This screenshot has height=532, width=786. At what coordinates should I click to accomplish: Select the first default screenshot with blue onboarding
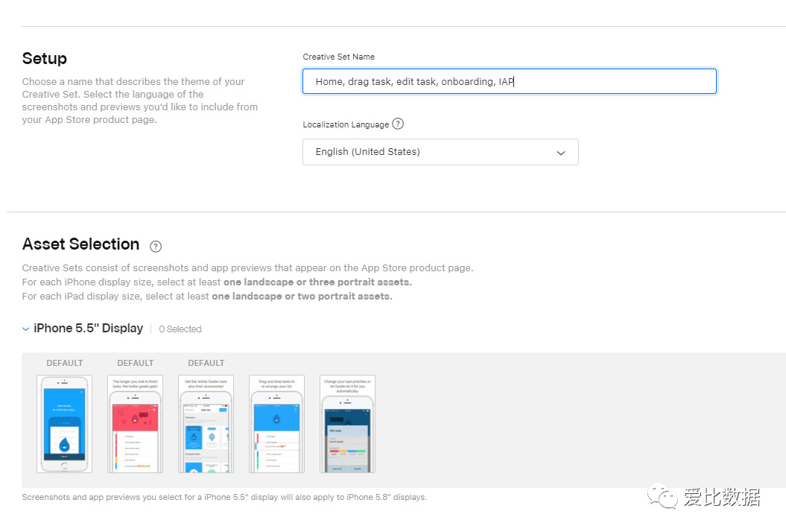click(64, 423)
